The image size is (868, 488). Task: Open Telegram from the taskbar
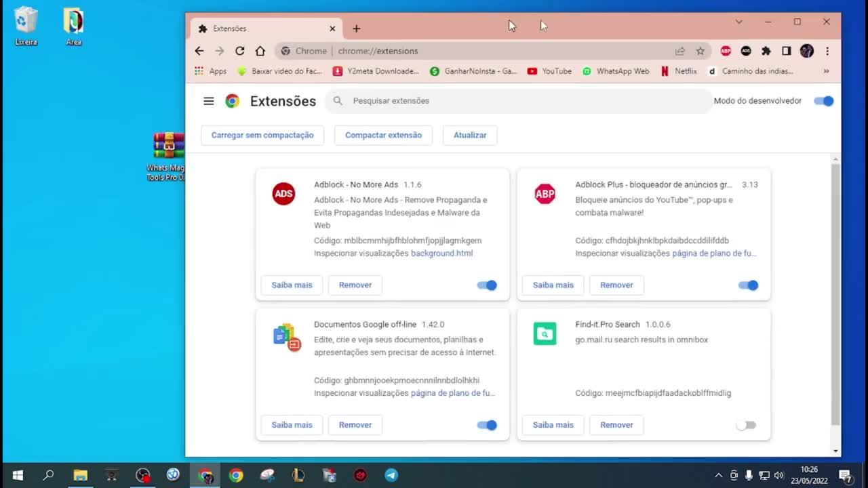coord(391,475)
